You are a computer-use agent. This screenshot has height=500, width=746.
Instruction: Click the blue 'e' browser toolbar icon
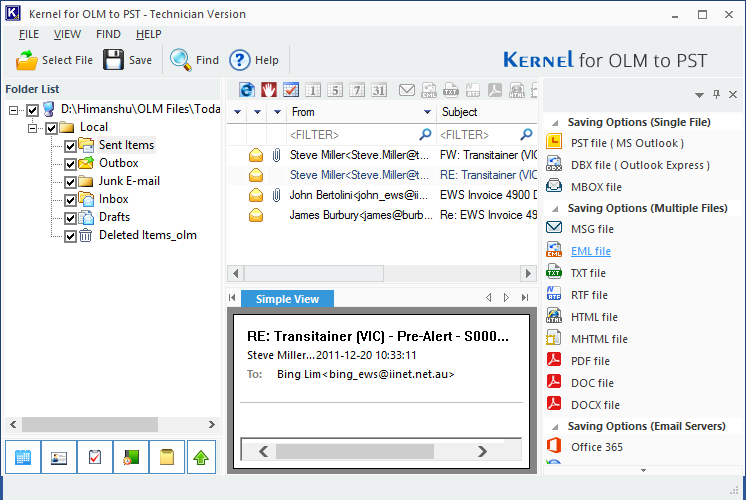pyautogui.click(x=246, y=89)
